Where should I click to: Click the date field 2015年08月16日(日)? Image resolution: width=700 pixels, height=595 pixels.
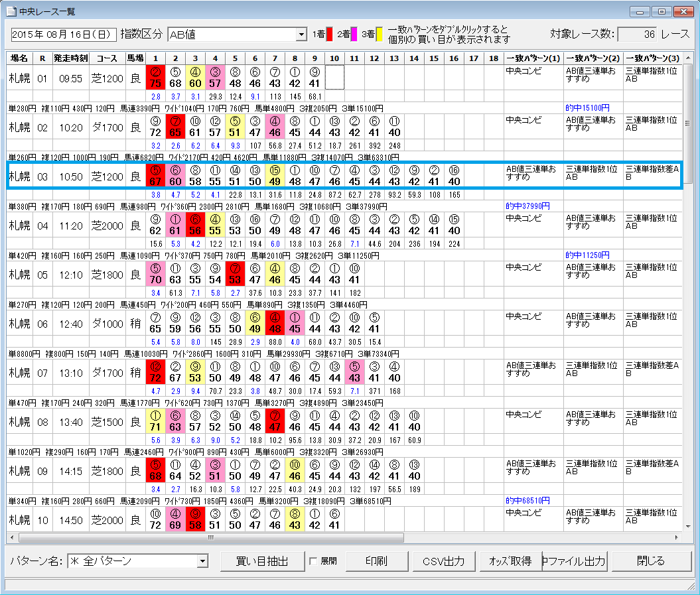63,34
